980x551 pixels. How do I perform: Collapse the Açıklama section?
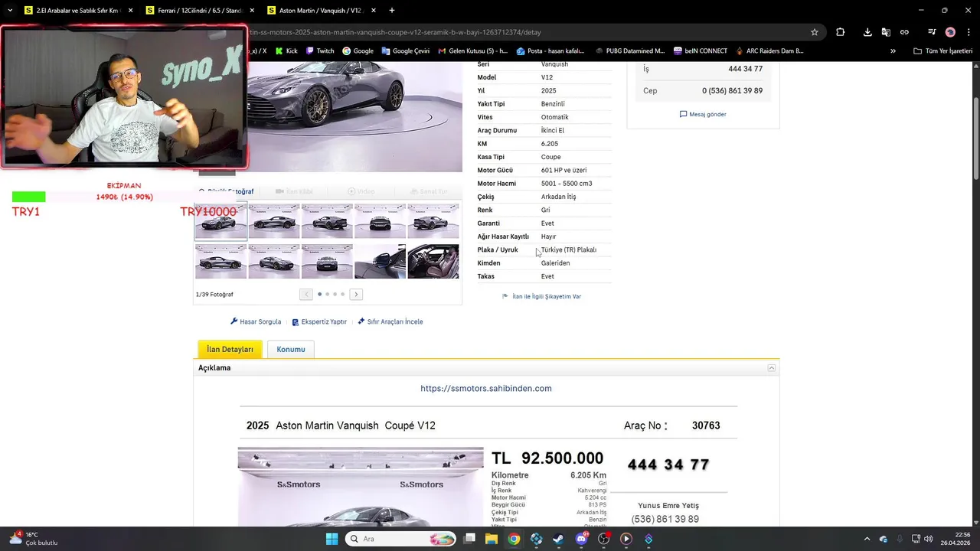[x=772, y=368]
